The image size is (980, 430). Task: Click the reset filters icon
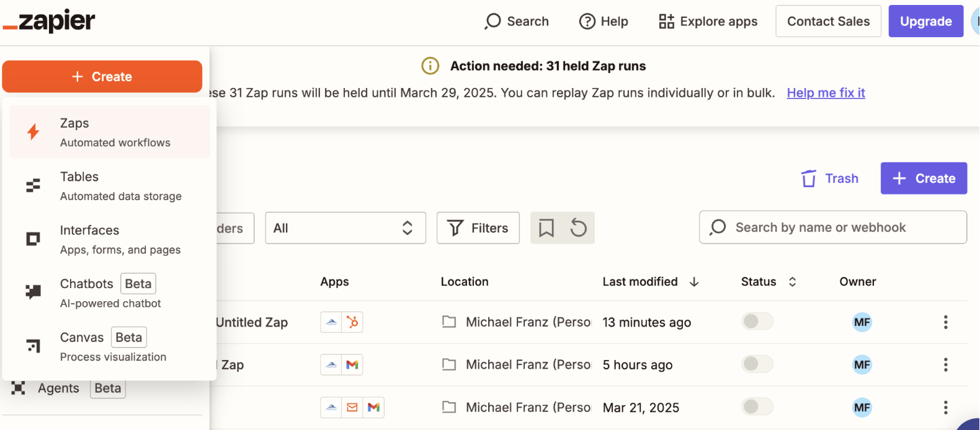pyautogui.click(x=578, y=228)
